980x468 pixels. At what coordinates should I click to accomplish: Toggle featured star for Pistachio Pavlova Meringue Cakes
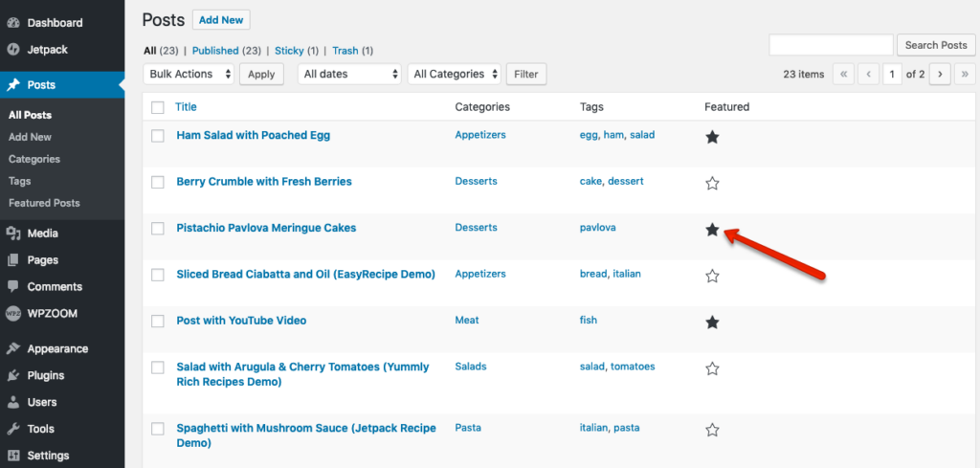tap(712, 230)
